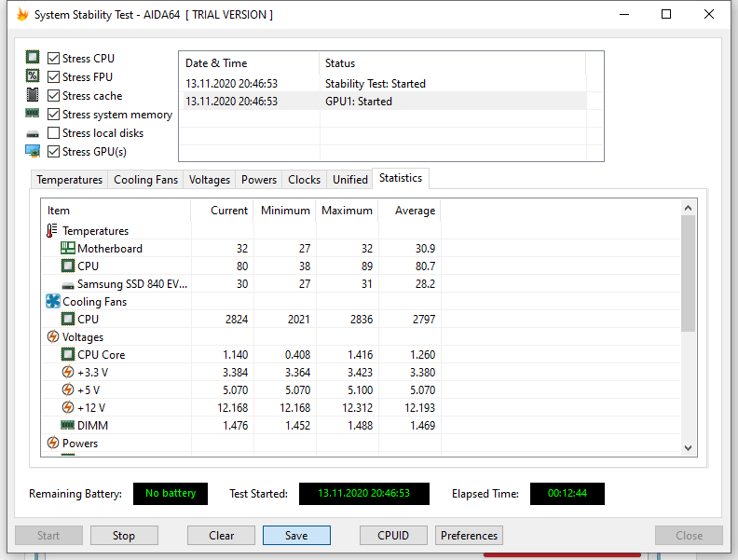Click the CPU Core voltage chip icon

point(68,354)
